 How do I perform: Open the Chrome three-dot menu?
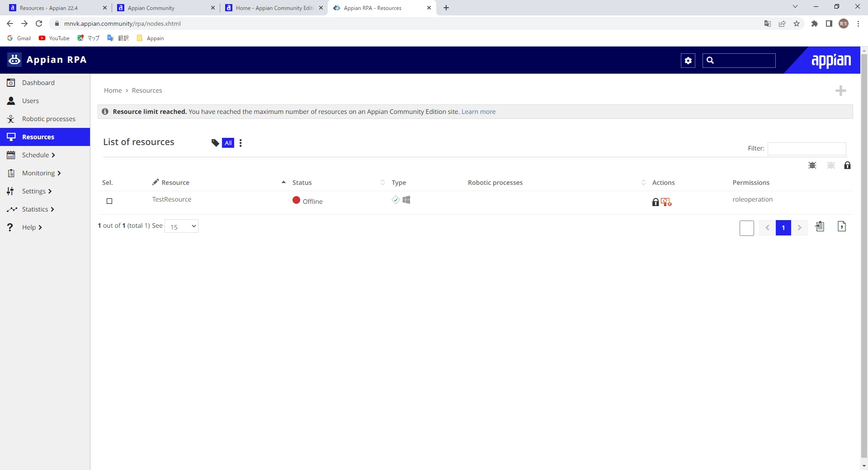858,23
